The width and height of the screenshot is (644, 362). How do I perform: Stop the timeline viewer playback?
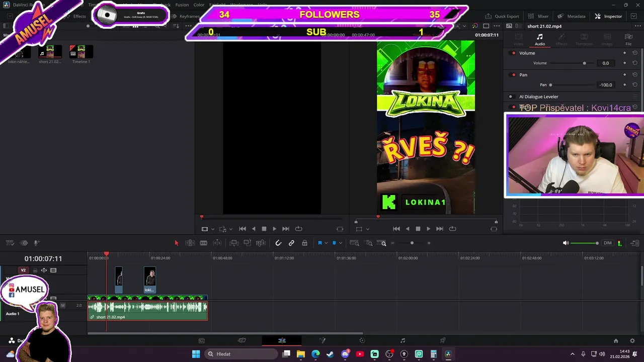418,229
